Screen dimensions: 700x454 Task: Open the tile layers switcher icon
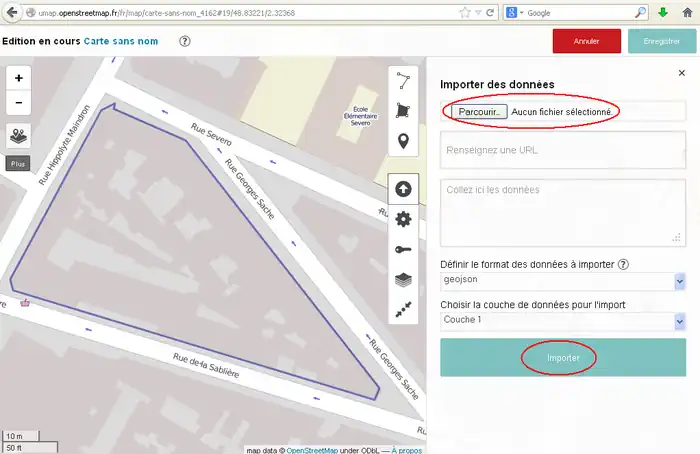coord(19,135)
